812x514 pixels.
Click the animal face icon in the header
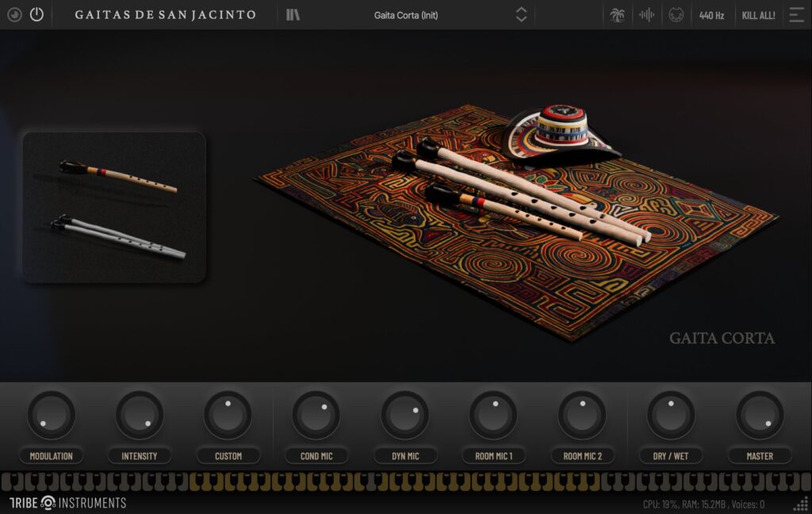[x=676, y=15]
